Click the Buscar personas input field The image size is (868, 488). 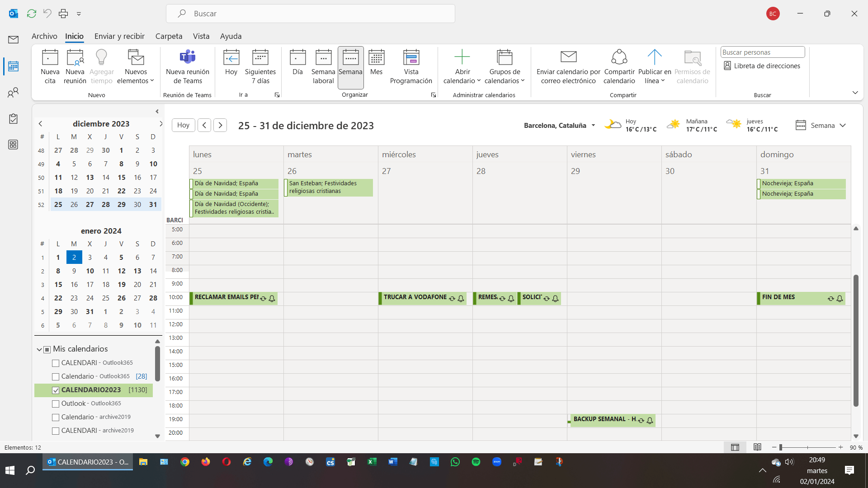pyautogui.click(x=762, y=52)
